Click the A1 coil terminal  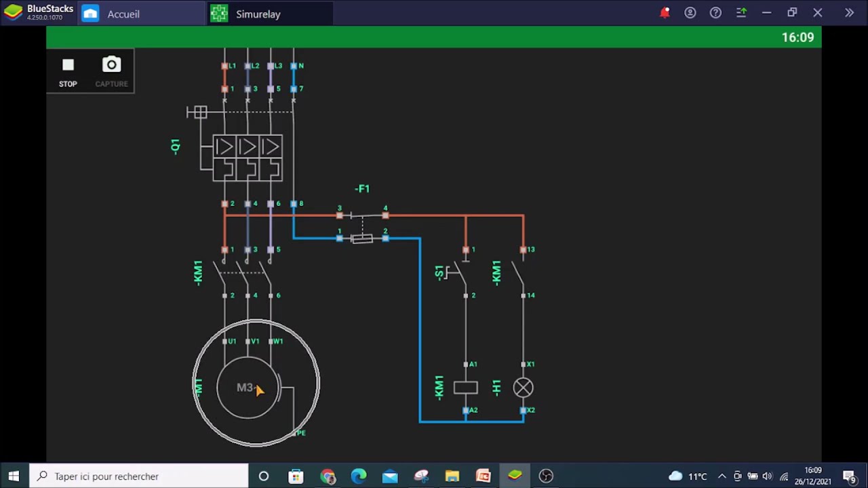point(466,365)
